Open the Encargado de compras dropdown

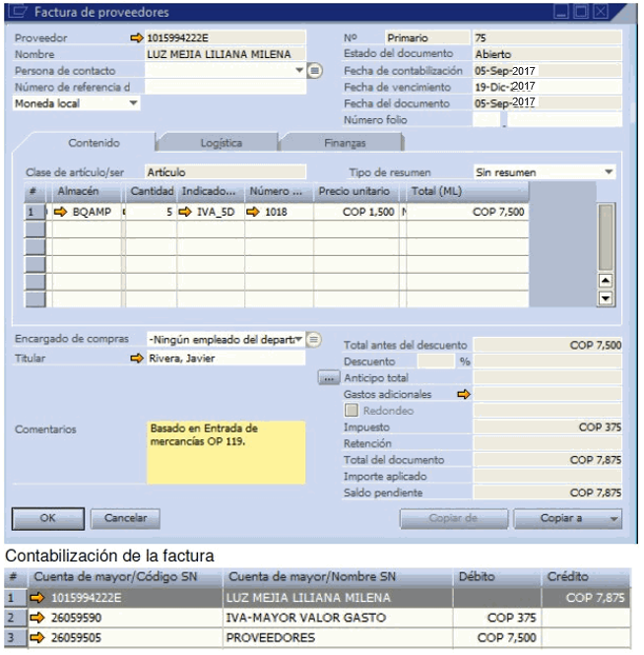(x=298, y=339)
